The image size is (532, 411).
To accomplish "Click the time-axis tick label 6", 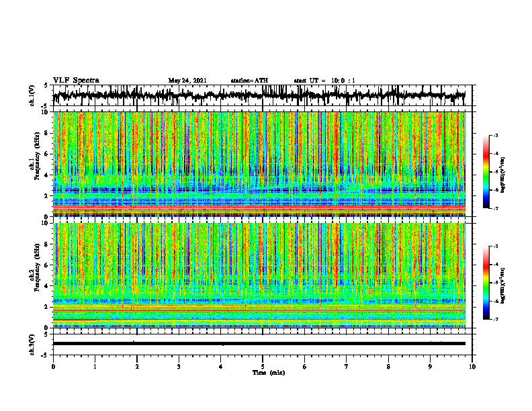I will pos(305,367).
